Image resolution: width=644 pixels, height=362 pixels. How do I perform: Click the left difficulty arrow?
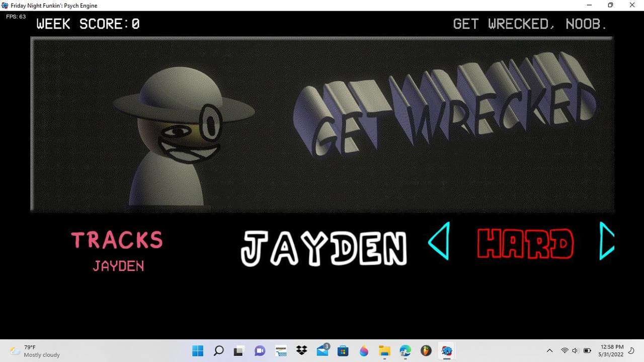click(439, 241)
